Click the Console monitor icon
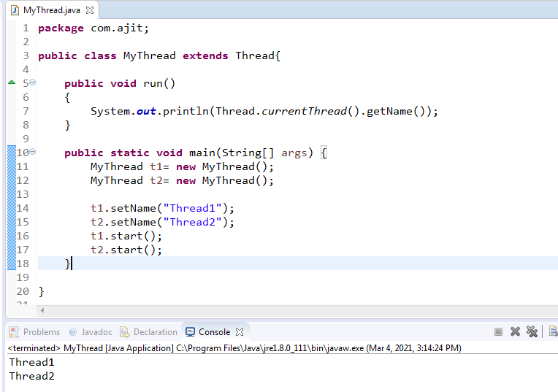 click(191, 332)
